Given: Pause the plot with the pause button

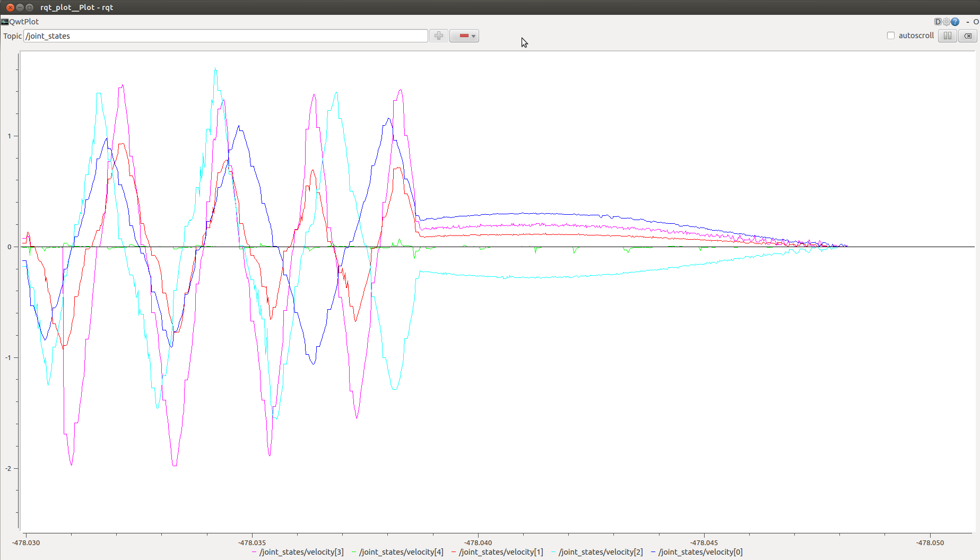Looking at the screenshot, I should click(947, 36).
